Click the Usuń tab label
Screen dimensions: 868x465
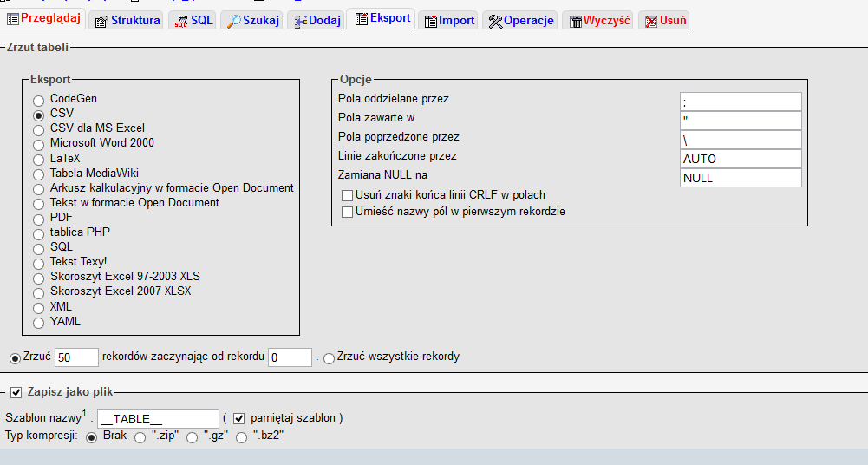tap(673, 21)
